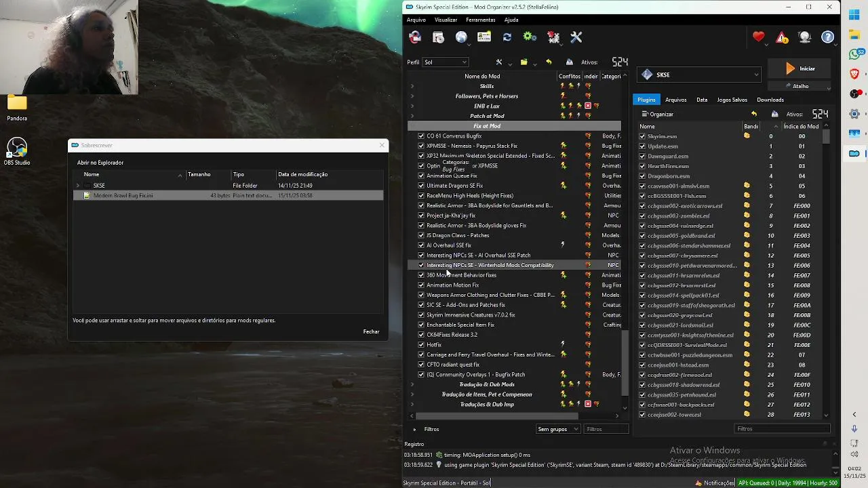The width and height of the screenshot is (868, 488).
Task: Open the warning triangle notifications icon
Action: click(x=782, y=37)
